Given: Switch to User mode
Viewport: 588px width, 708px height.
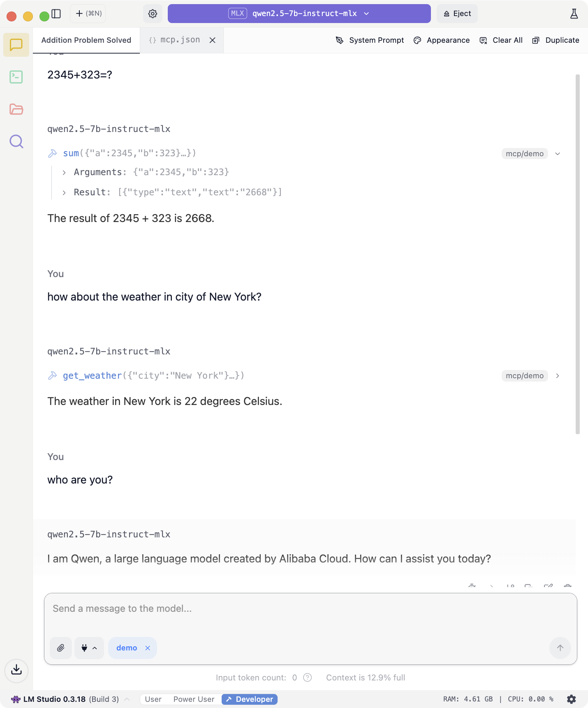Looking at the screenshot, I should pos(153,699).
